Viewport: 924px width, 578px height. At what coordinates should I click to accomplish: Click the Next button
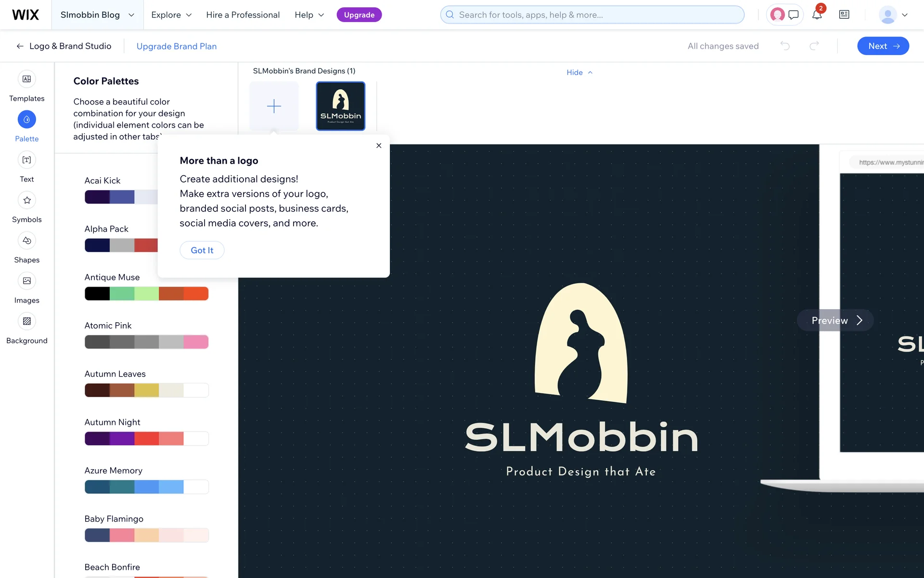[883, 46]
